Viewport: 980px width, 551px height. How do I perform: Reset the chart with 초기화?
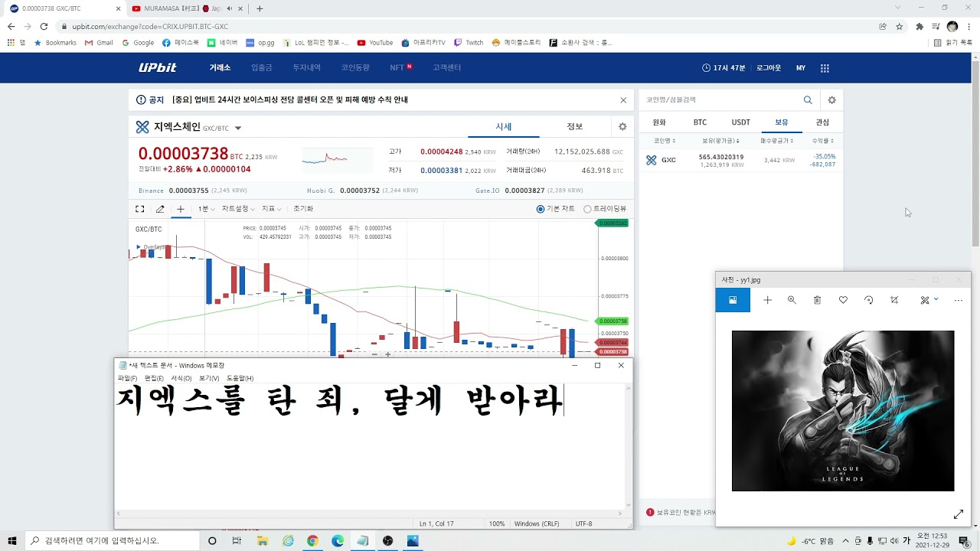point(303,209)
